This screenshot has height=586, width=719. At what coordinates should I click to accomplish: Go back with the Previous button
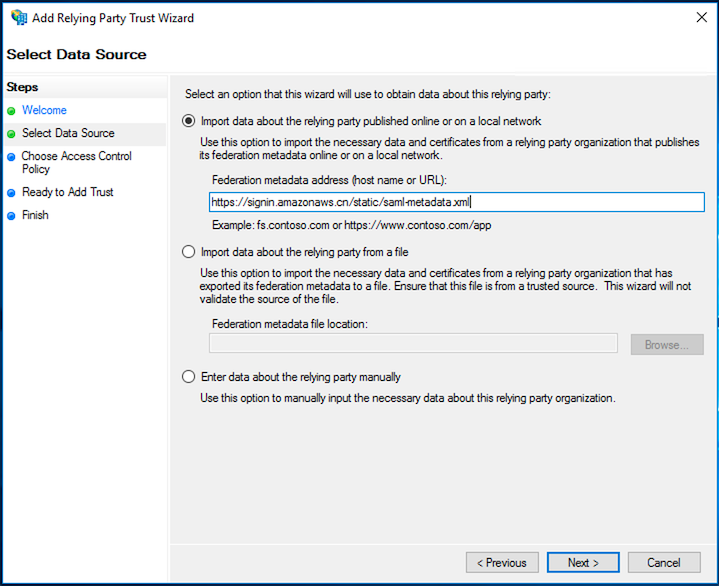[502, 562]
